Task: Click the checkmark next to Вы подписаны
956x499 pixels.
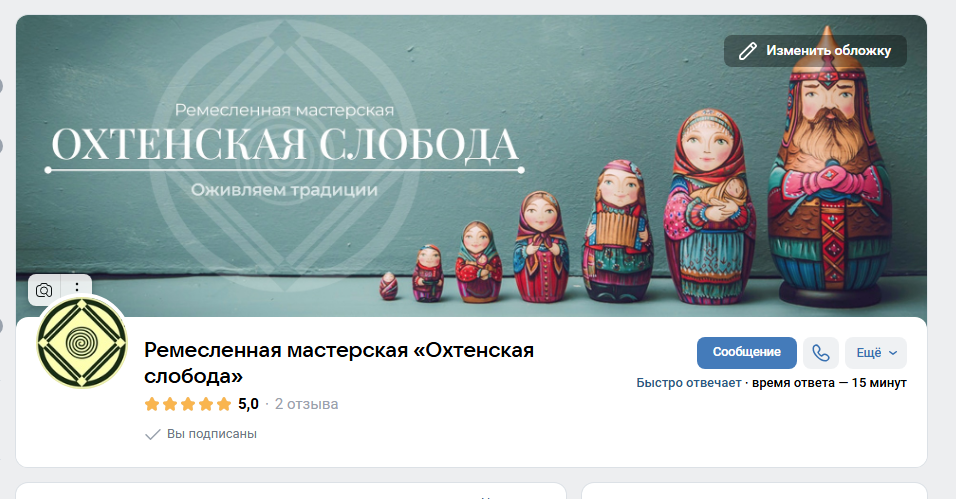Action: pos(152,434)
